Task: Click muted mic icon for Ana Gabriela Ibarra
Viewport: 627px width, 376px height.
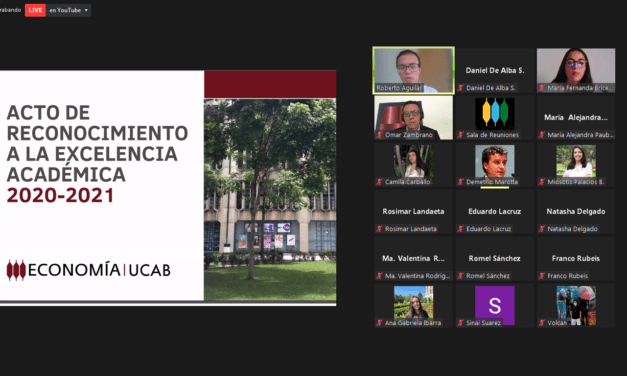Action: click(x=380, y=323)
